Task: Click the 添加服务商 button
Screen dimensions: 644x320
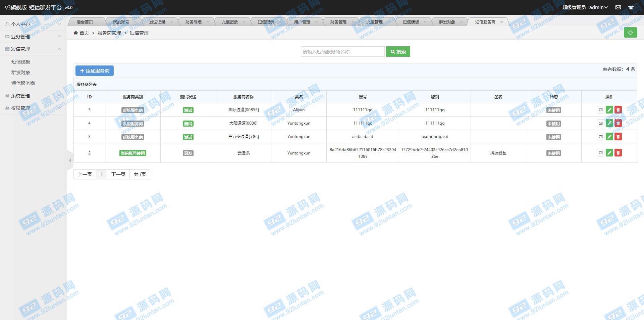Action: [95, 71]
